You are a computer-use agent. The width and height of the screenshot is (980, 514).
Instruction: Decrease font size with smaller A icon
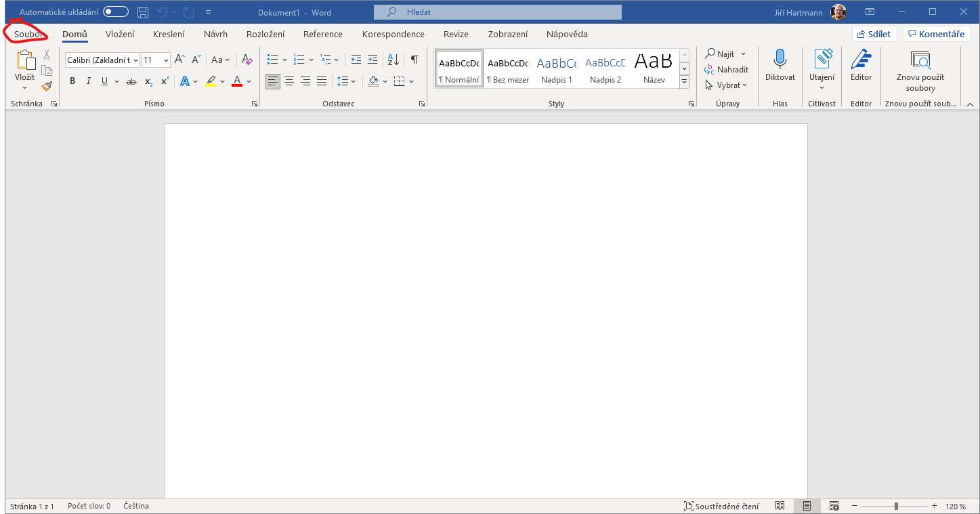click(x=196, y=60)
